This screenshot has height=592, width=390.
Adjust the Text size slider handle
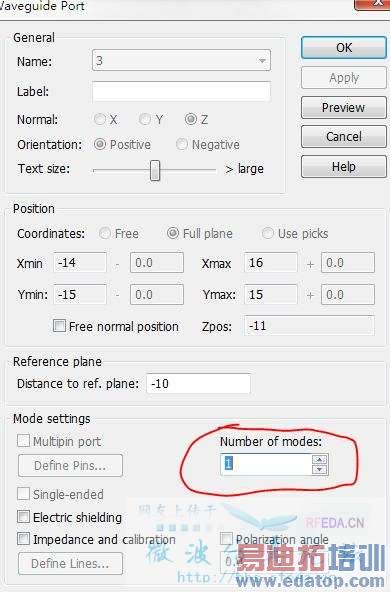tap(155, 171)
